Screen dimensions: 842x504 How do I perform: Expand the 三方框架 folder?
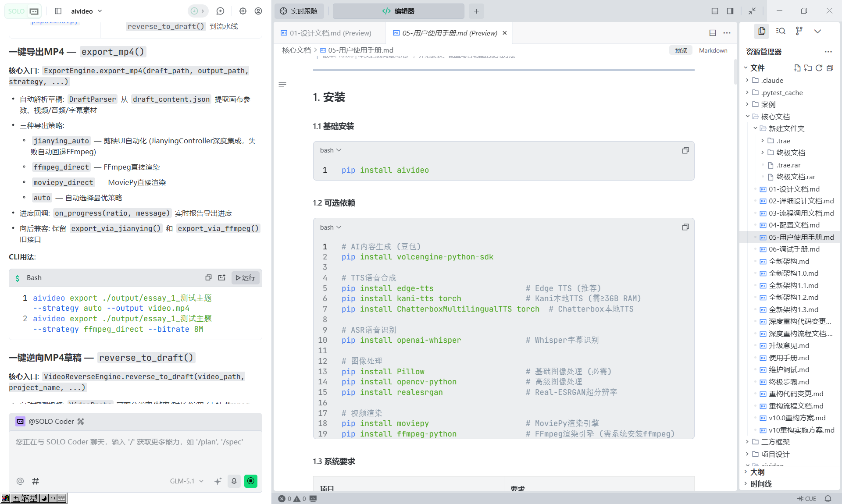tap(775, 442)
